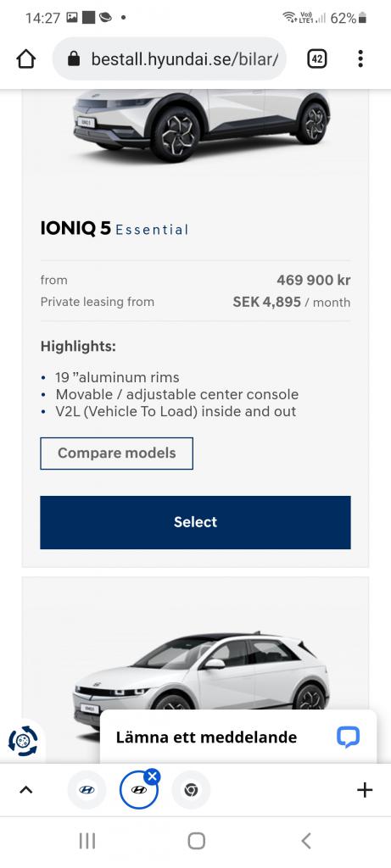Tap the browser home icon
The image size is (391, 868).
click(x=26, y=58)
